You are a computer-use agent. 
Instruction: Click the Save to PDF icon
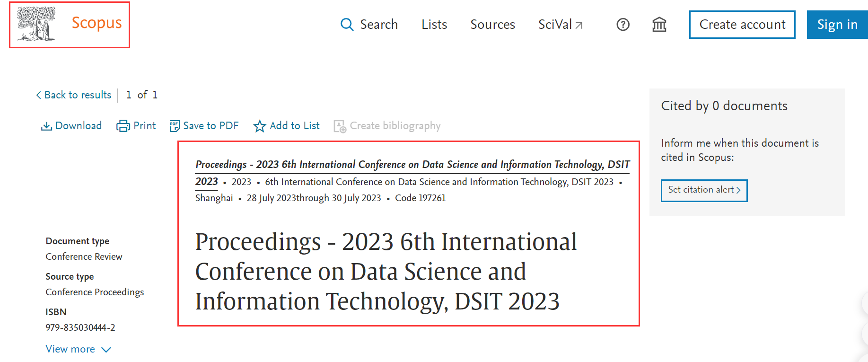pyautogui.click(x=175, y=126)
